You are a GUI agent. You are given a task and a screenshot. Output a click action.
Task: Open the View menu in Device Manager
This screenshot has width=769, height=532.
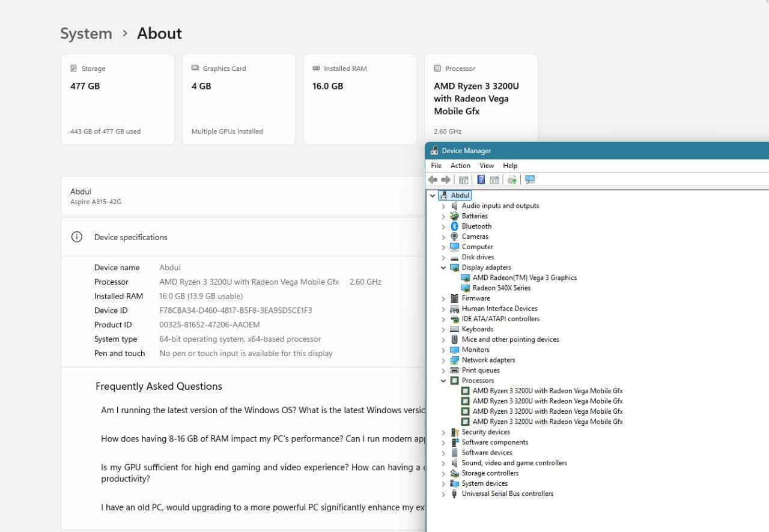pyautogui.click(x=487, y=166)
